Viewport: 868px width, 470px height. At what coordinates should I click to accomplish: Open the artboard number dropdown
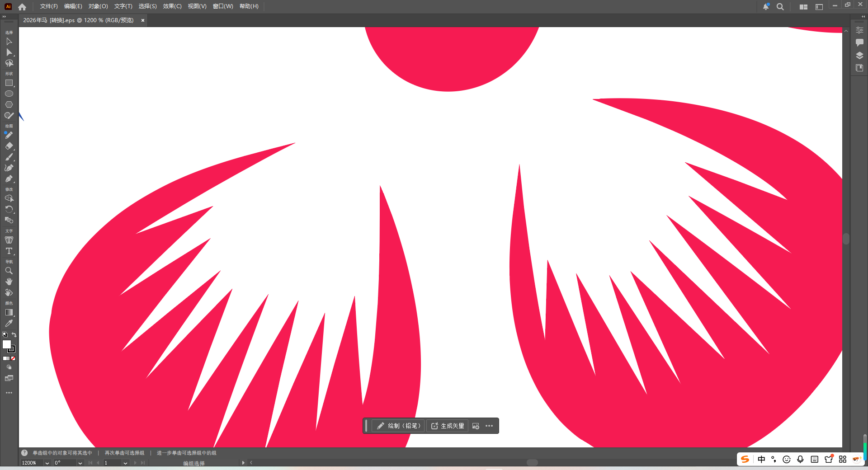click(125, 463)
